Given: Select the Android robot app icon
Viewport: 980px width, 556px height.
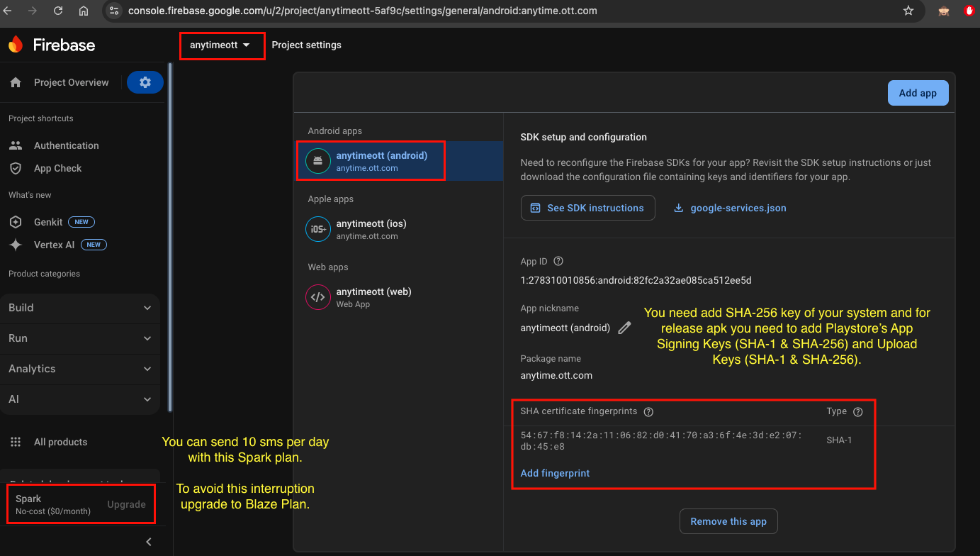Looking at the screenshot, I should coord(318,161).
